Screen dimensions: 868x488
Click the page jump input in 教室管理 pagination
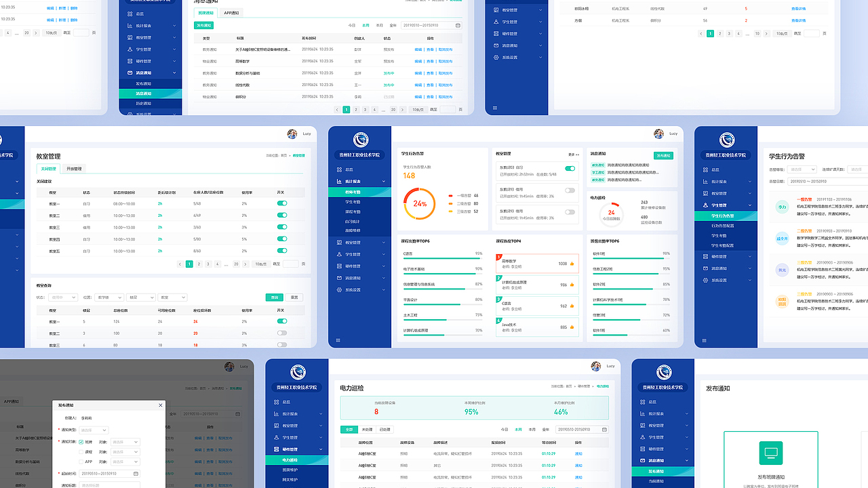point(290,264)
